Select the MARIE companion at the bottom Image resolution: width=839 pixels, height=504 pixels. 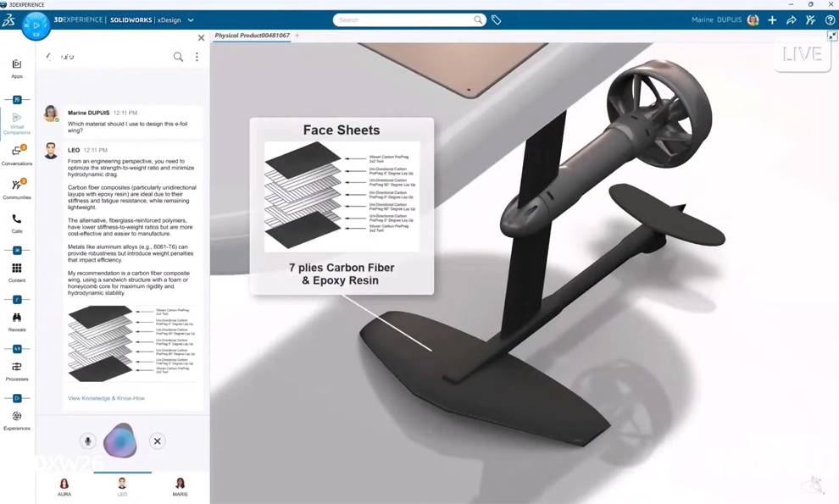click(180, 485)
